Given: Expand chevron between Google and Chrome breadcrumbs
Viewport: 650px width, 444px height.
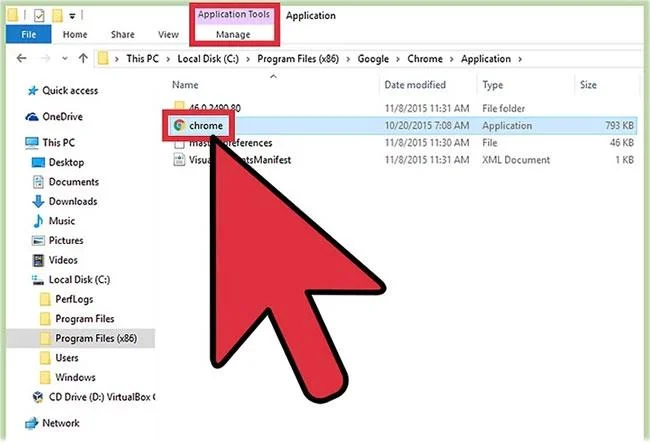Looking at the screenshot, I should (x=398, y=59).
